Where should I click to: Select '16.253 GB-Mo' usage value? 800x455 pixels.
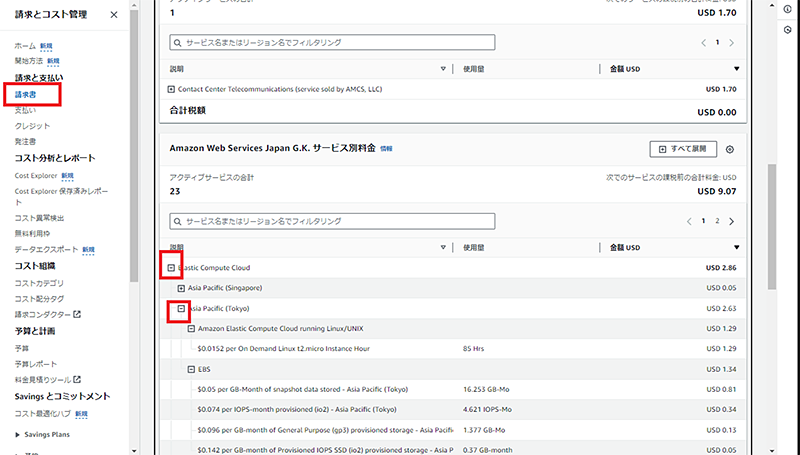pos(486,389)
